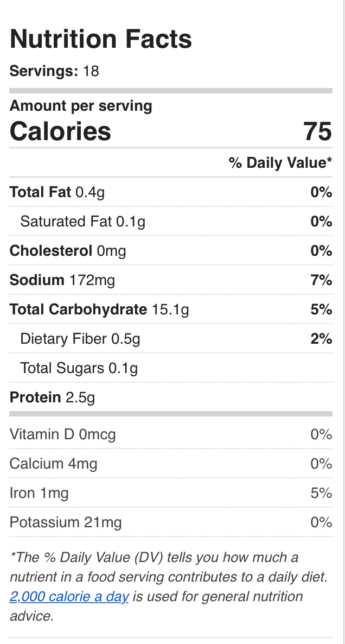Open the "2,000 calorie a day" link
The height and width of the screenshot is (644, 345).
point(69,597)
